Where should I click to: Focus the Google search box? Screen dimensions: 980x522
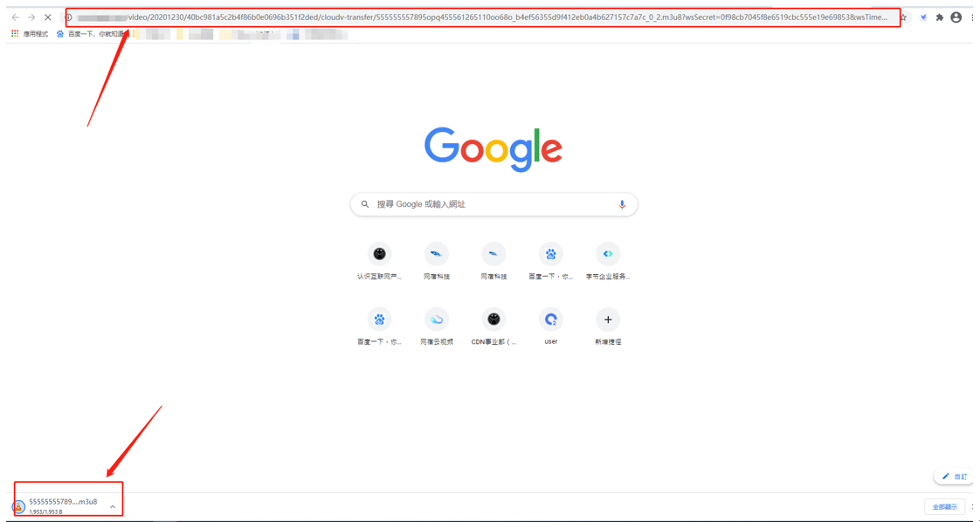493,204
